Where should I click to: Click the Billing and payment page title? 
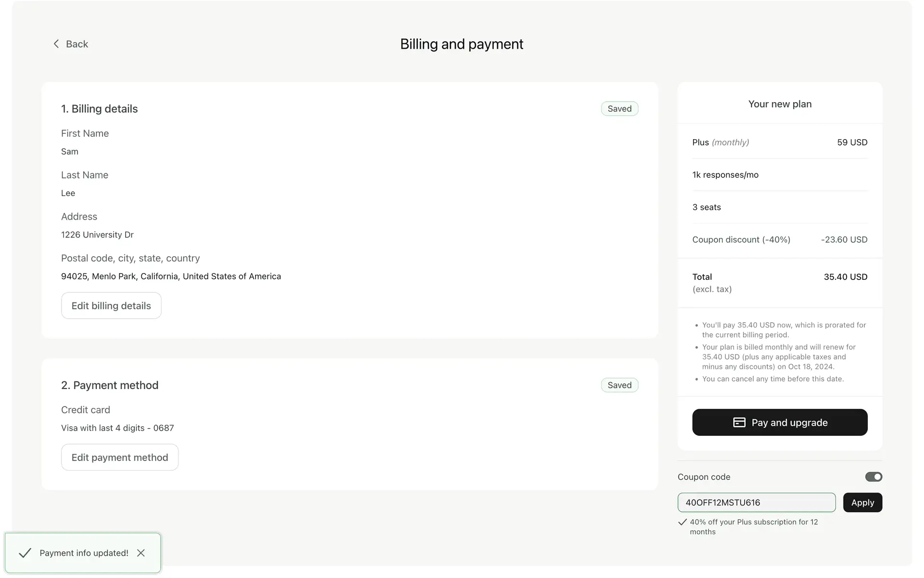point(462,44)
